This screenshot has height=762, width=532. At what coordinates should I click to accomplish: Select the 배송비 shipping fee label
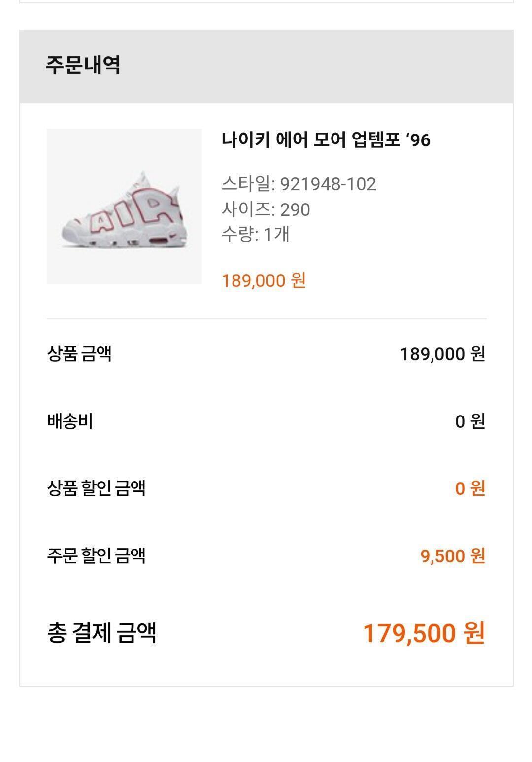[70, 421]
